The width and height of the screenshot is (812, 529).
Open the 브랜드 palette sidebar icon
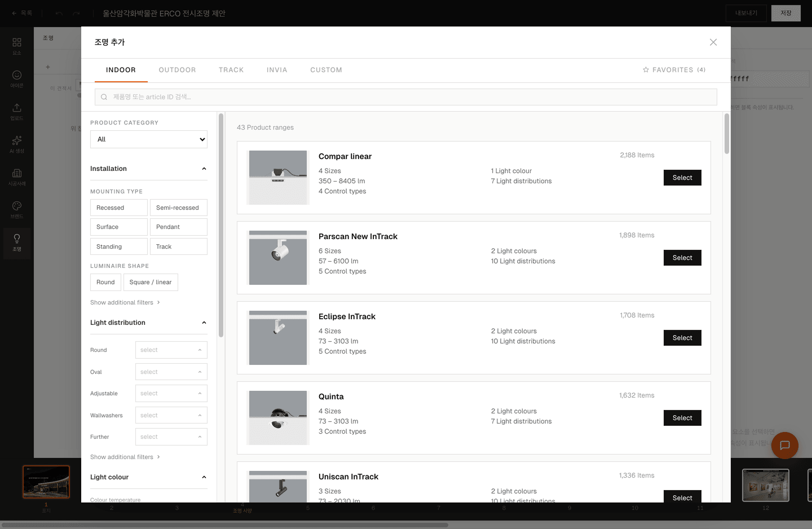[x=17, y=210]
